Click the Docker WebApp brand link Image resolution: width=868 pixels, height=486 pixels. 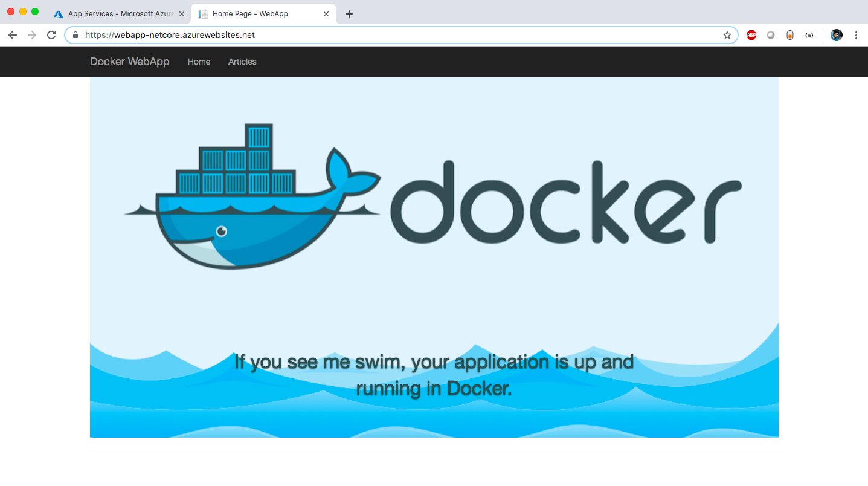pyautogui.click(x=129, y=62)
